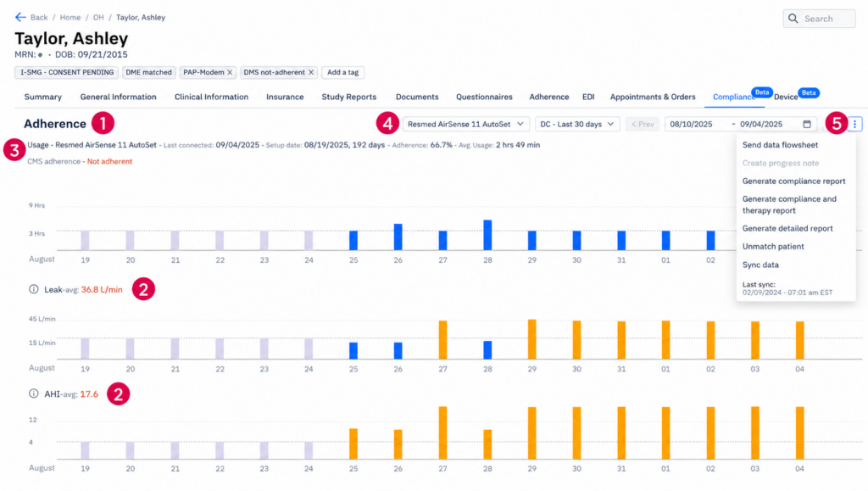Click the Back arrow icon

coord(20,17)
